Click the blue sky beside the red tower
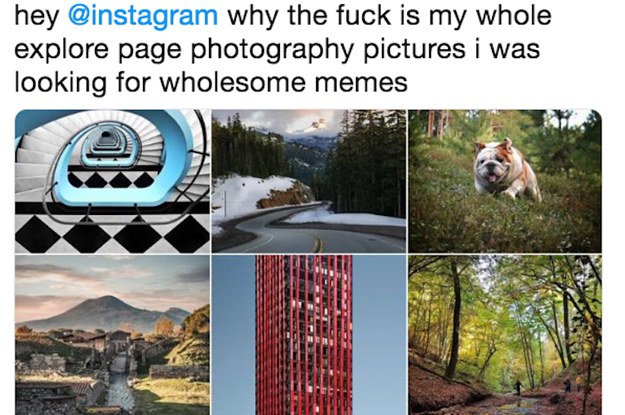This screenshot has width=625, height=415. [x=379, y=335]
